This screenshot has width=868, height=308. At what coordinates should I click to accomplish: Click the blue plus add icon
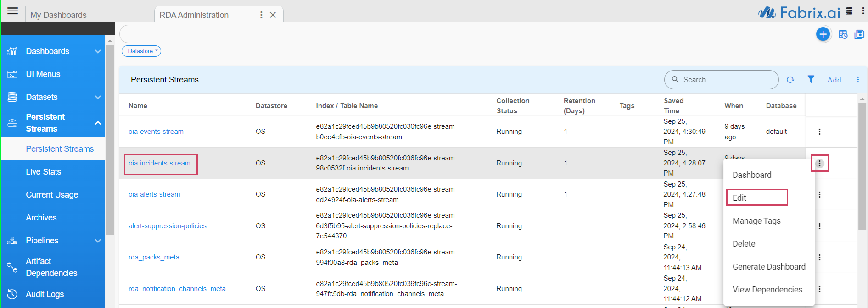[823, 34]
